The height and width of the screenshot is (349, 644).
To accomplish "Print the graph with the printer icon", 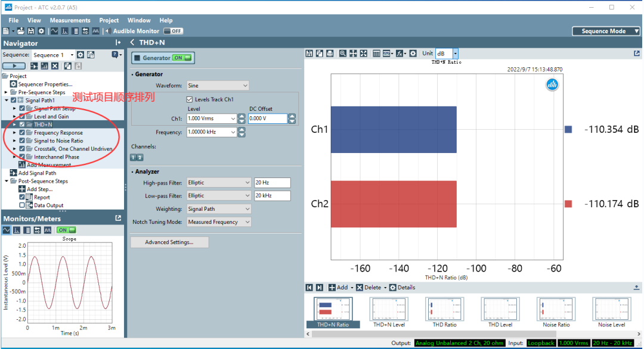I will pos(330,54).
